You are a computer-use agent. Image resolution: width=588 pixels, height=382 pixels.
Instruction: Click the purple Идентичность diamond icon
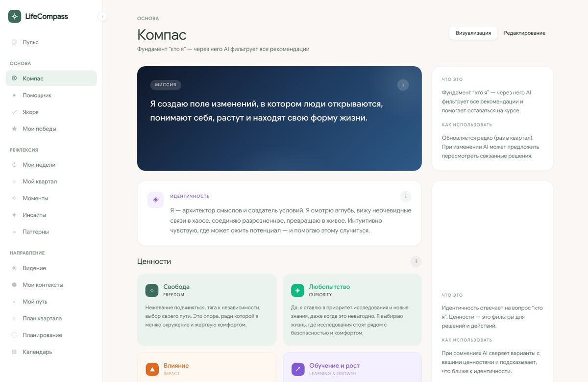pyautogui.click(x=155, y=200)
